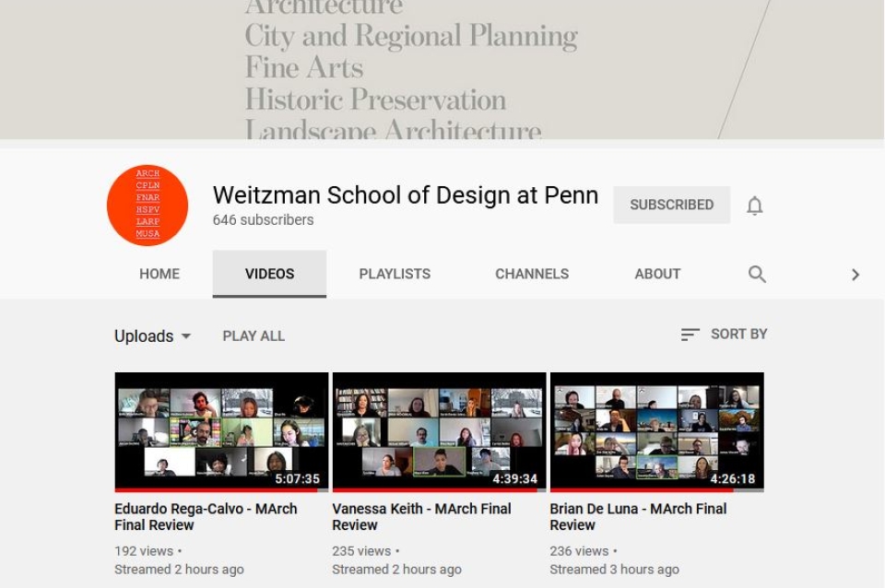The height and width of the screenshot is (588, 885).
Task: Open Vanessa Keith video thumbnail
Action: pos(439,432)
